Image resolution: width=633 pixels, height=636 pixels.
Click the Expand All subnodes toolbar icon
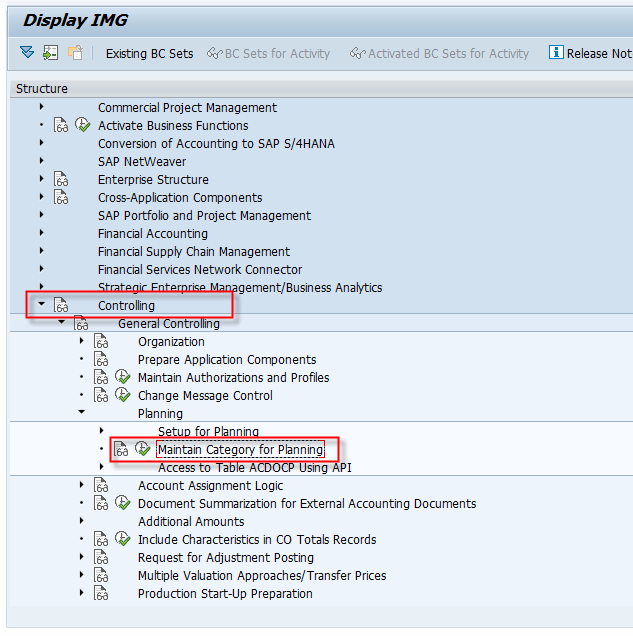[x=27, y=52]
